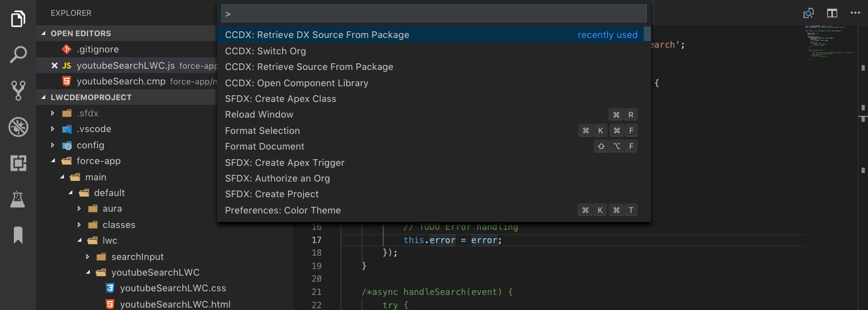This screenshot has width=868, height=310.
Task: Expand the config folder arrow
Action: click(x=53, y=145)
